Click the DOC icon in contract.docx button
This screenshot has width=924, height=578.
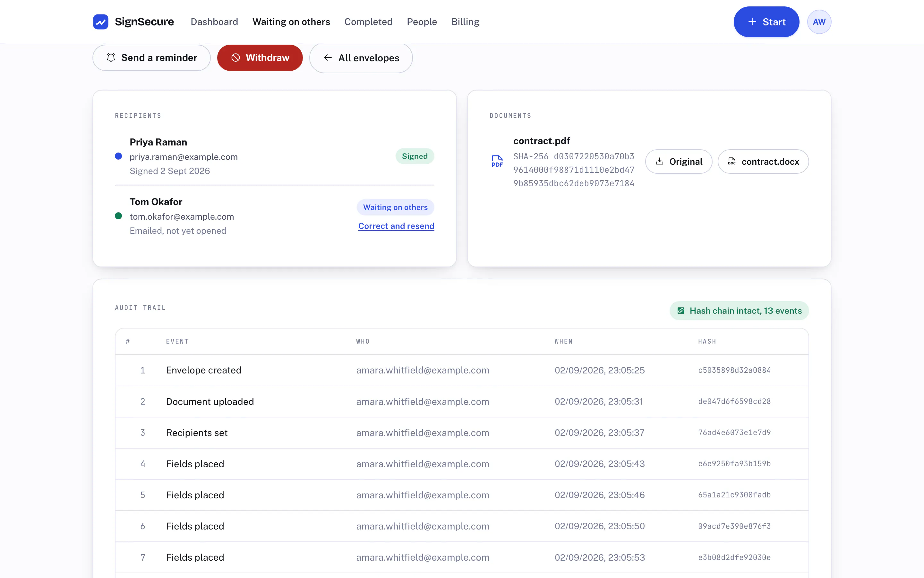click(x=732, y=161)
